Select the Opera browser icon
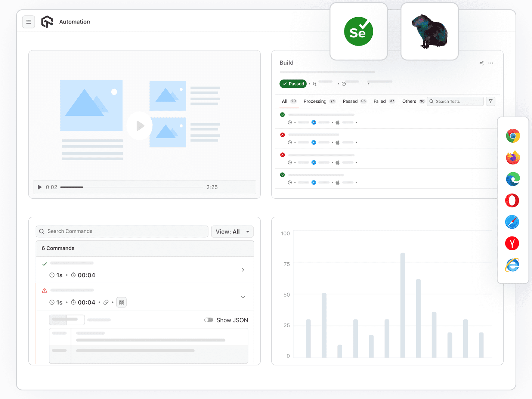The width and height of the screenshot is (532, 399). 512,201
